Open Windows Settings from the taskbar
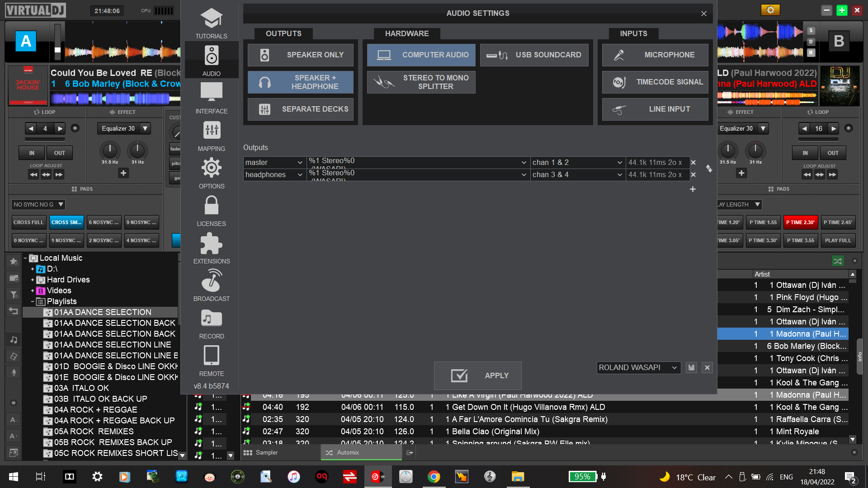This screenshot has width=868, height=488. pos(97,477)
